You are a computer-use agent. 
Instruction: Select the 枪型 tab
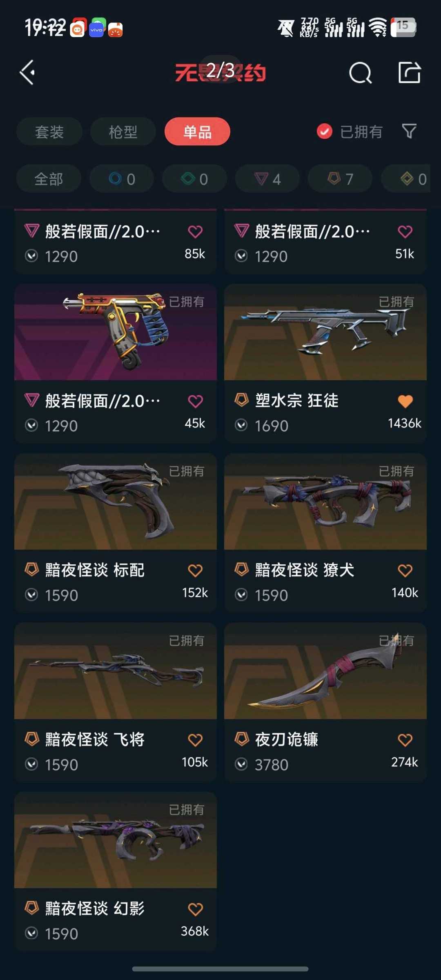[x=123, y=131]
